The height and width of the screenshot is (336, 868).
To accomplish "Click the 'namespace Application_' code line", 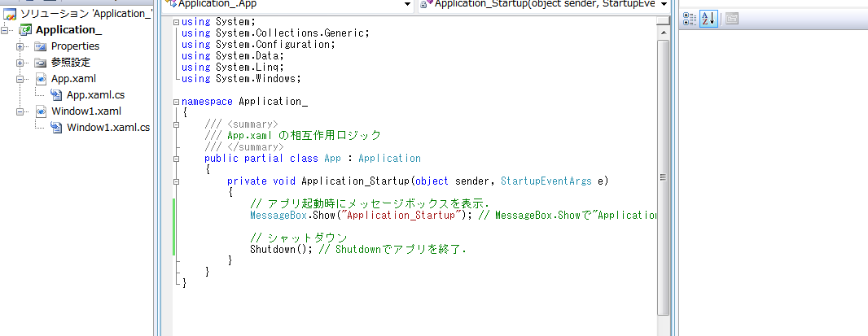I will 244,102.
